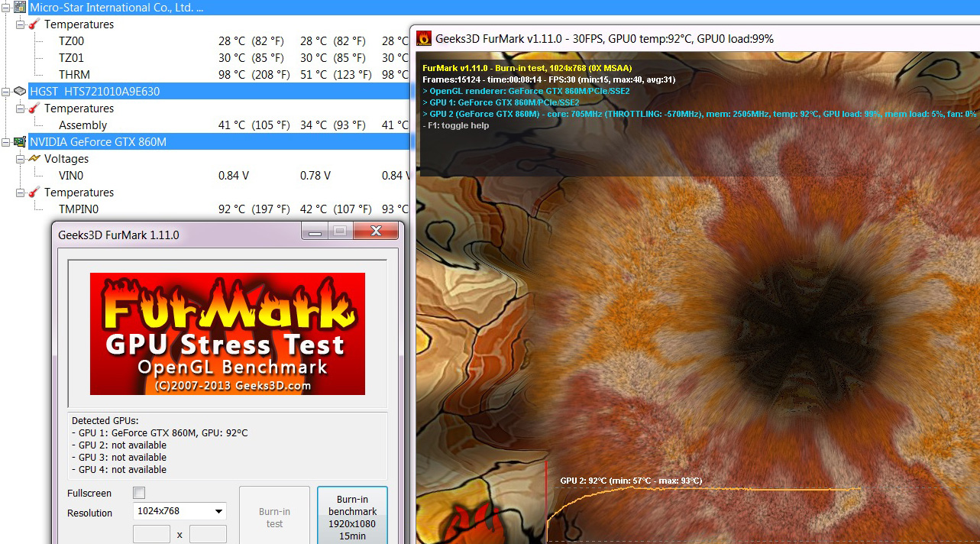Click the F1: toggle help overlay text
This screenshot has height=544, width=980.
[x=456, y=125]
